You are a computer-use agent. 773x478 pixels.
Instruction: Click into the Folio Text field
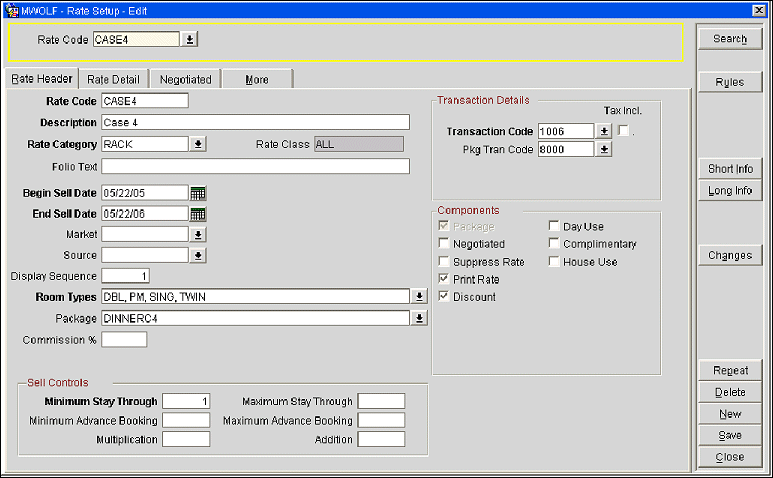click(255, 166)
